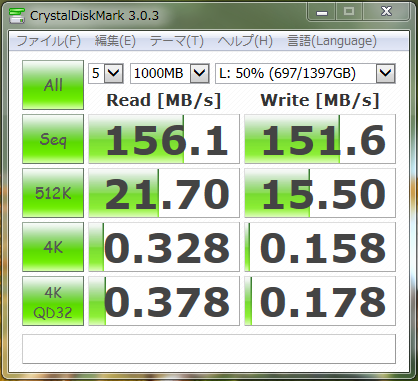Open the 言語(Language) menu
The image size is (418, 381).
coord(332,41)
